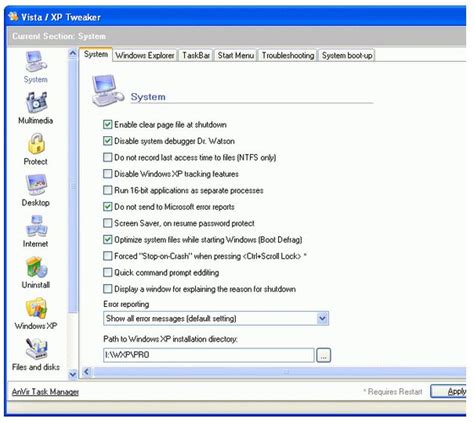Open the Multimedia section
Viewport: 474px width, 422px height.
point(36,108)
